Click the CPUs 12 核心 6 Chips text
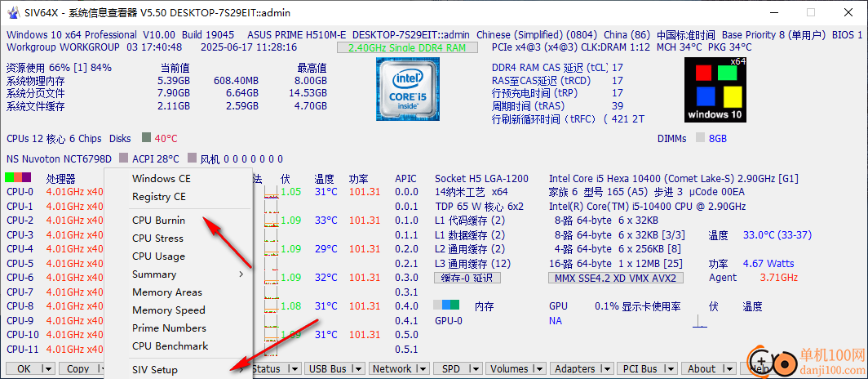The height and width of the screenshot is (379, 868). [54, 139]
